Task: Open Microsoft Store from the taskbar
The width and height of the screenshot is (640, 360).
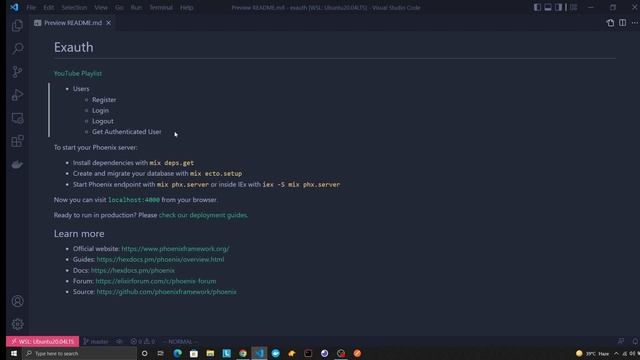Action: 194,353
